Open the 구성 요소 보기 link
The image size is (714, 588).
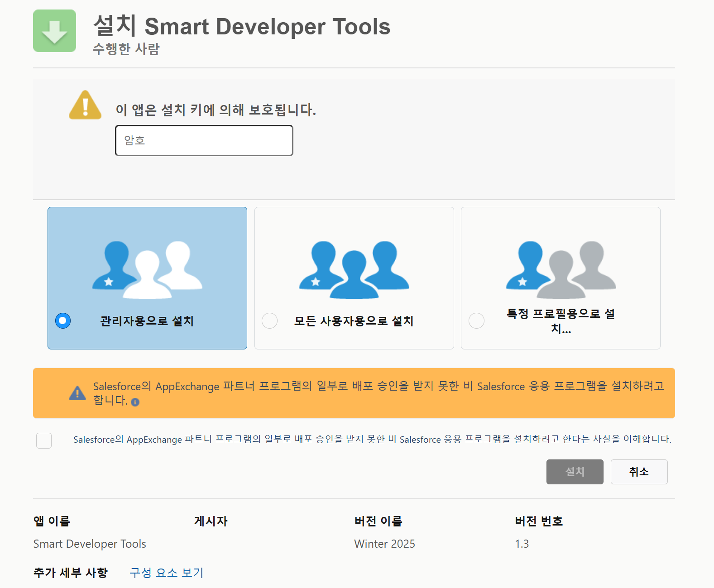coord(167,573)
